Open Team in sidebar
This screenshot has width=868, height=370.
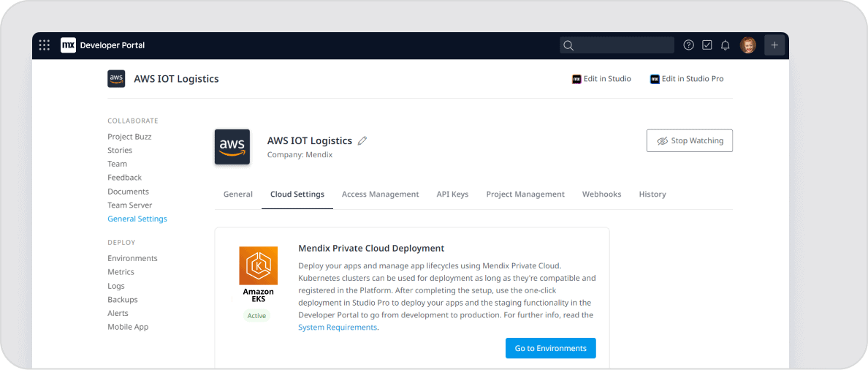tap(118, 164)
